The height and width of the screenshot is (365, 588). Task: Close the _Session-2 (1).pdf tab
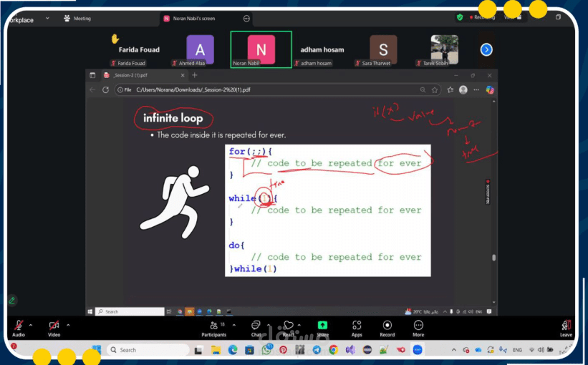(183, 75)
